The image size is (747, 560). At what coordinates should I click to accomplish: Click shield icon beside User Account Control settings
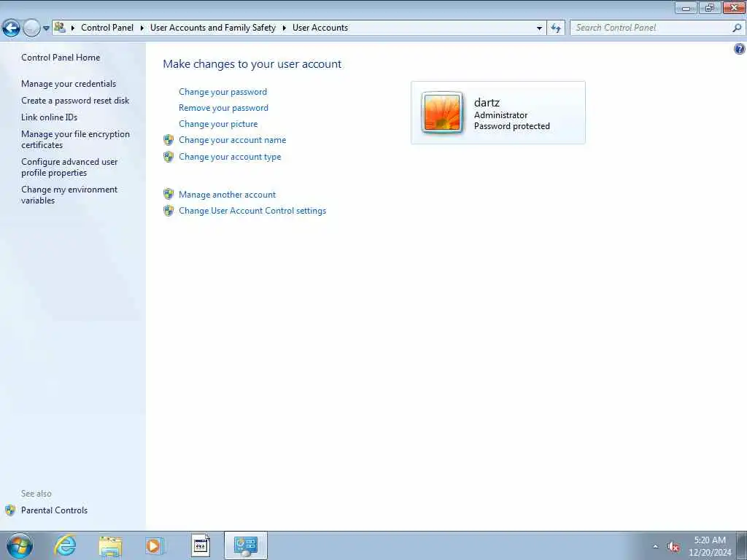pyautogui.click(x=169, y=211)
